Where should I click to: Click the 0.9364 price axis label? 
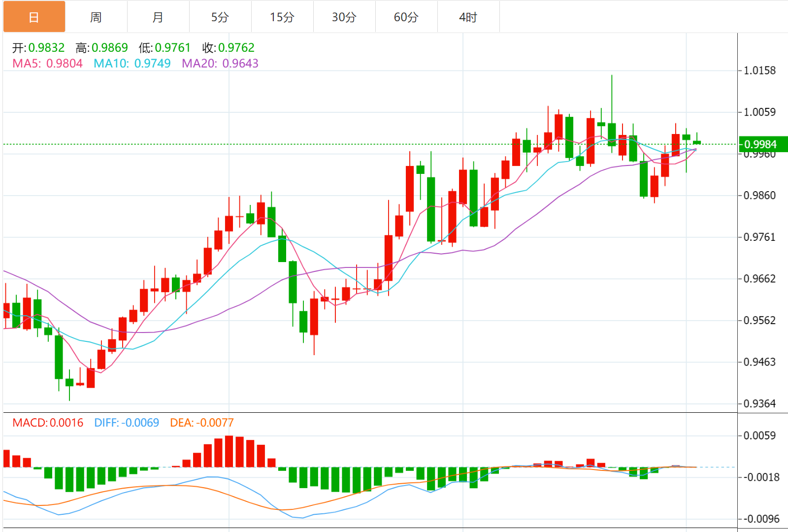point(759,404)
